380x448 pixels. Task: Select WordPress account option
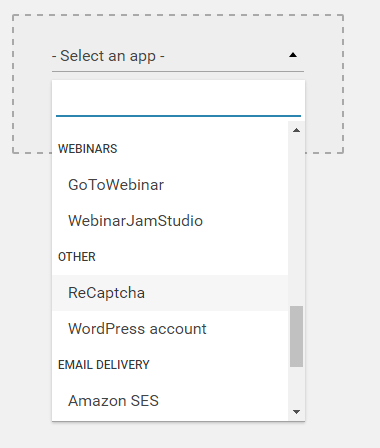click(x=170, y=329)
